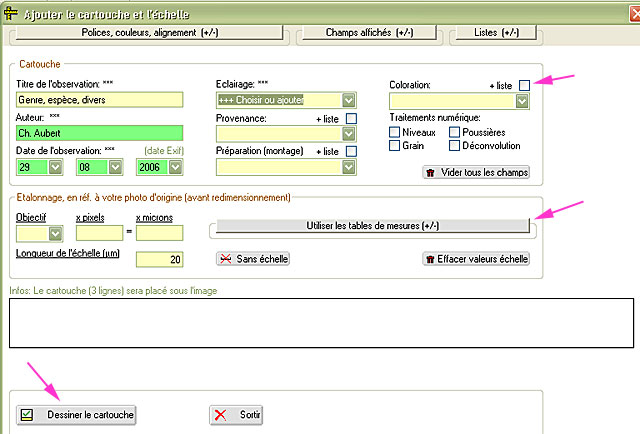Click the Infos cartouche placement text
Viewport: 640px width, 434px height.
tap(113, 291)
